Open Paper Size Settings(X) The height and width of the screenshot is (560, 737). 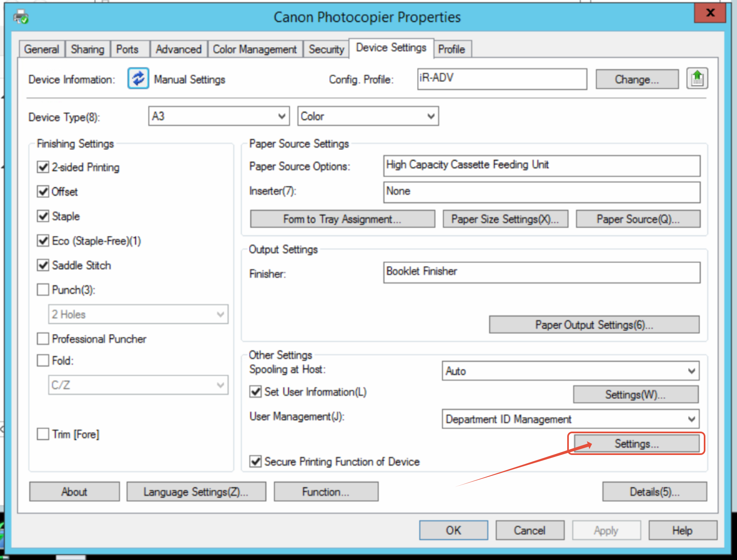point(505,219)
